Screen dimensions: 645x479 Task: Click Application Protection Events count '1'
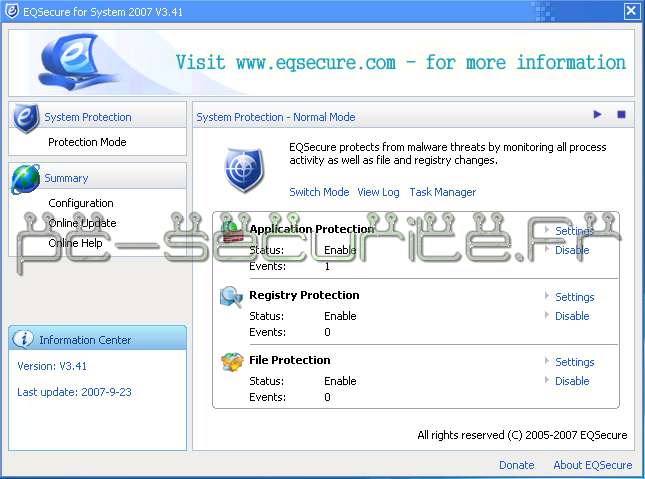[x=327, y=266]
